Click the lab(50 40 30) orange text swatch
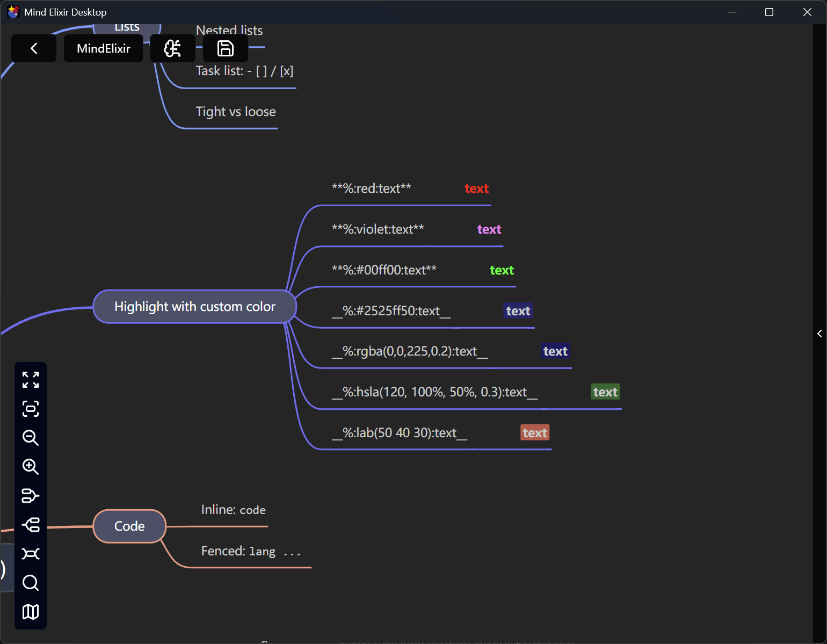 (x=535, y=433)
